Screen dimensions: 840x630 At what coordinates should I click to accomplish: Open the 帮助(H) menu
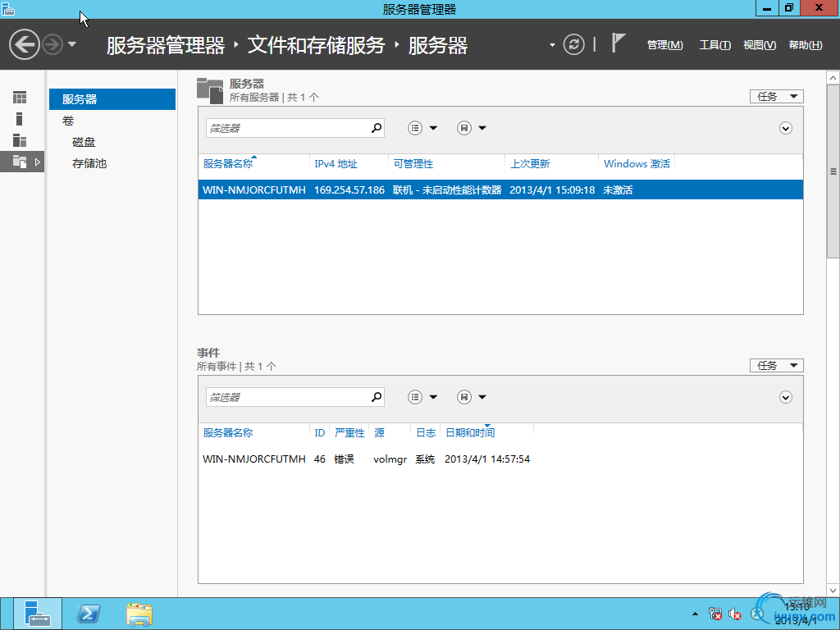(x=806, y=45)
